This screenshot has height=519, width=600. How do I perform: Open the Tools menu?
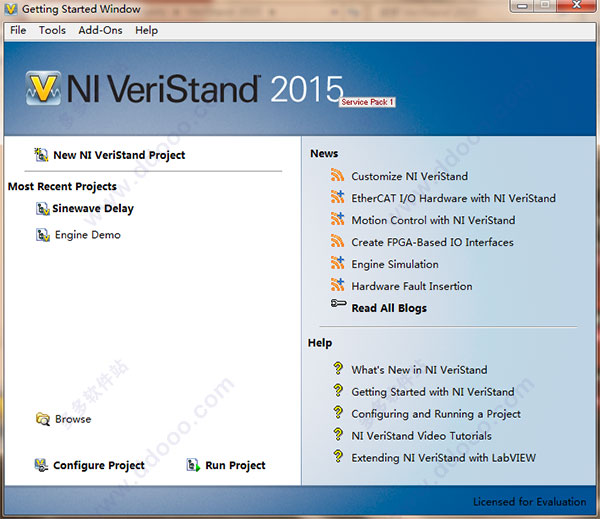tap(52, 30)
